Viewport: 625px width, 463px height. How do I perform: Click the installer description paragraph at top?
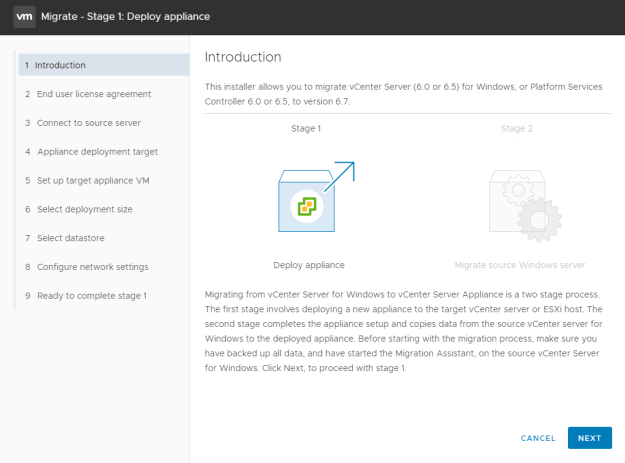403,94
